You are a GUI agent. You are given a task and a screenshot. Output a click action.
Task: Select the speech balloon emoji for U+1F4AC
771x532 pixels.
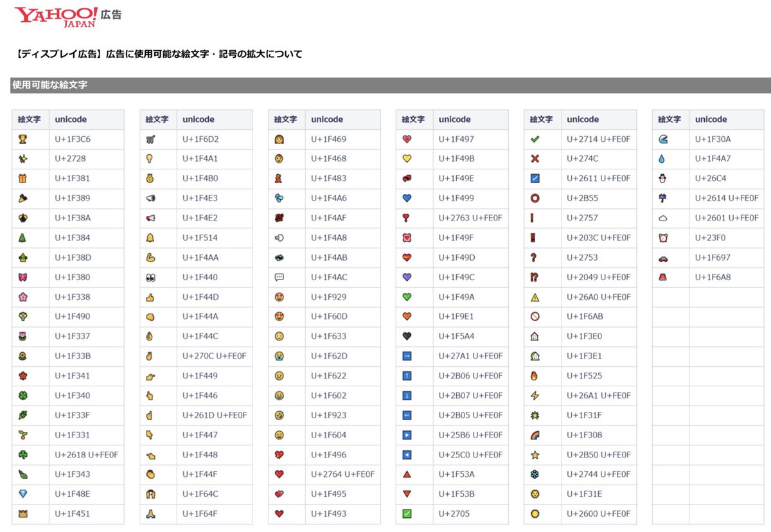[279, 278]
